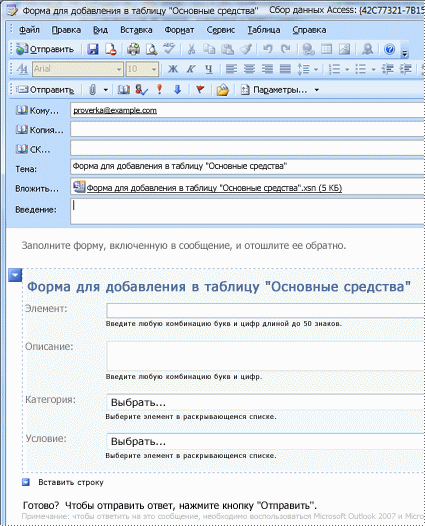This screenshot has width=425, height=526.
Task: Open the Вставка menu
Action: click(x=136, y=30)
